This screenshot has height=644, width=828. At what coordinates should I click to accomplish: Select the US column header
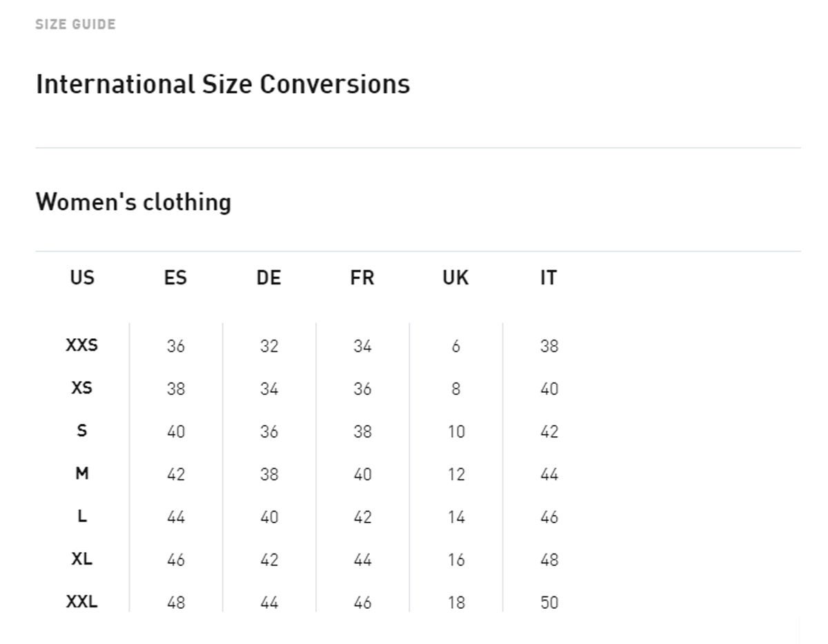(82, 277)
